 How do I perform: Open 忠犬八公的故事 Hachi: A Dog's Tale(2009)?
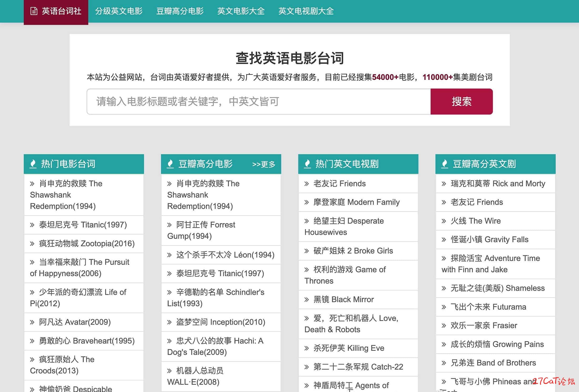(x=221, y=346)
